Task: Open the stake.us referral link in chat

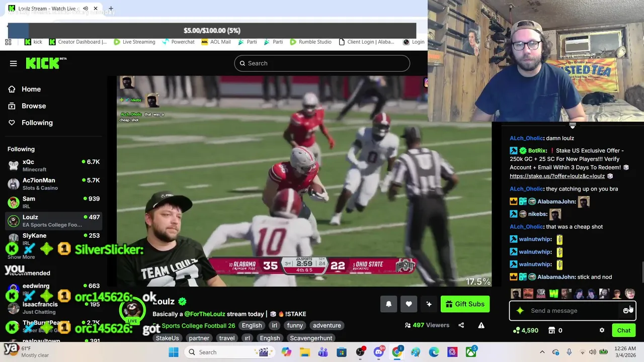Action: (557, 176)
